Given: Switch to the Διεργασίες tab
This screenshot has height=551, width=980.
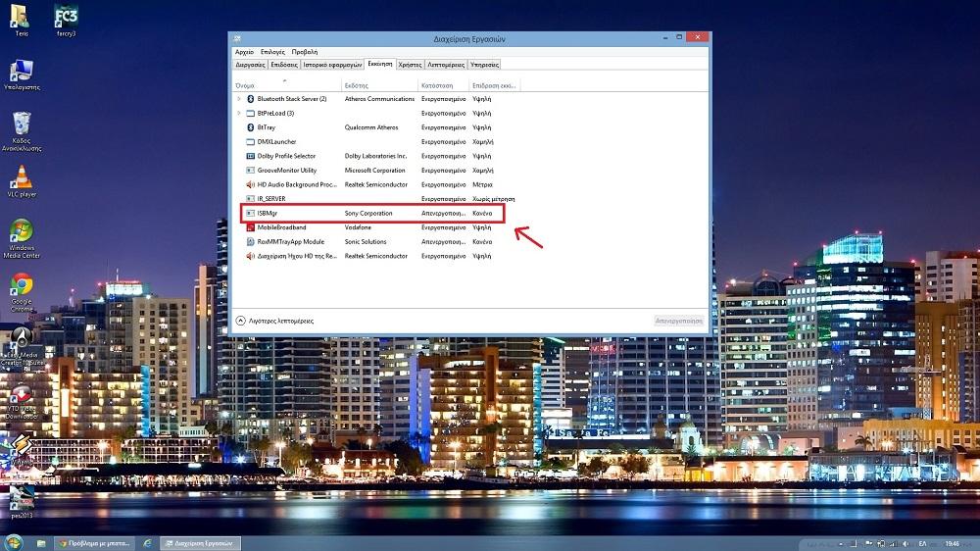Looking at the screenshot, I should point(250,65).
